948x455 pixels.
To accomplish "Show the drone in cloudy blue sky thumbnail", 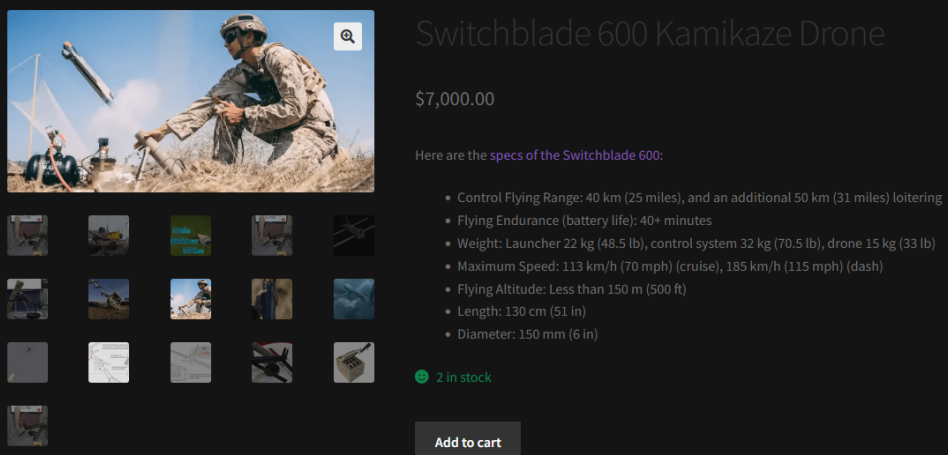I will pos(353,299).
